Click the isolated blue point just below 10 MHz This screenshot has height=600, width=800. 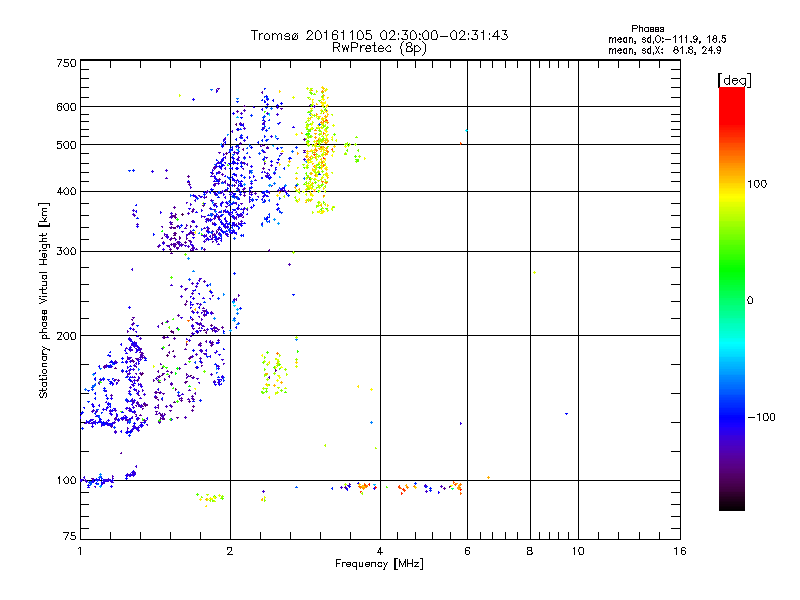[566, 414]
